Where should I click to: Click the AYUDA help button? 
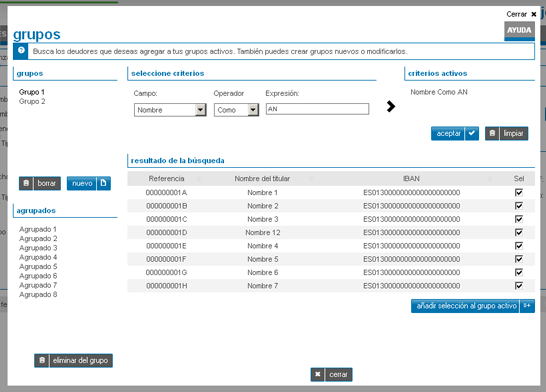click(519, 31)
